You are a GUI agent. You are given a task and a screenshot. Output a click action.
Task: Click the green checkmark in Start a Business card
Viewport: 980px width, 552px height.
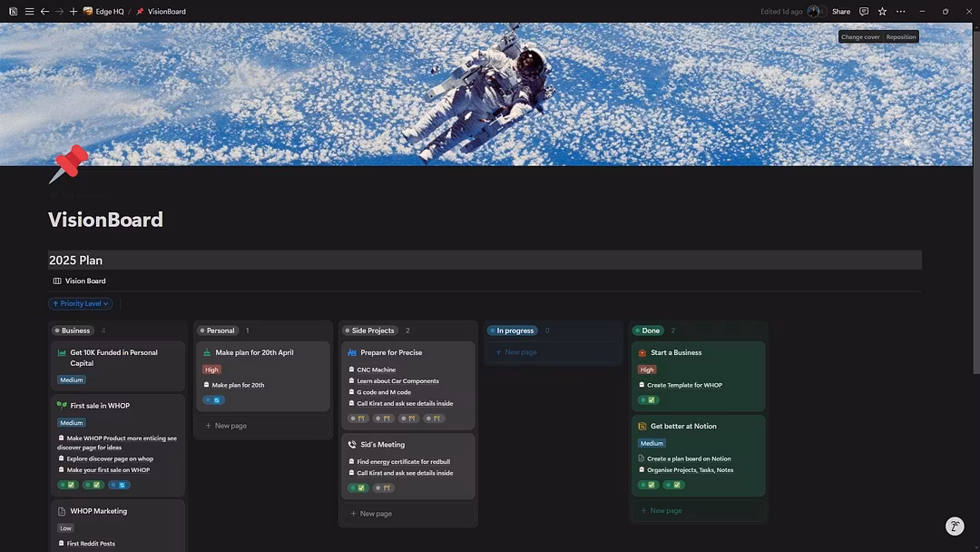pos(650,399)
